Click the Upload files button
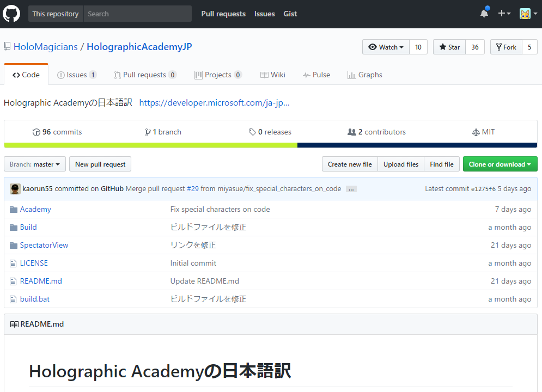The width and height of the screenshot is (542, 392). click(x=401, y=164)
